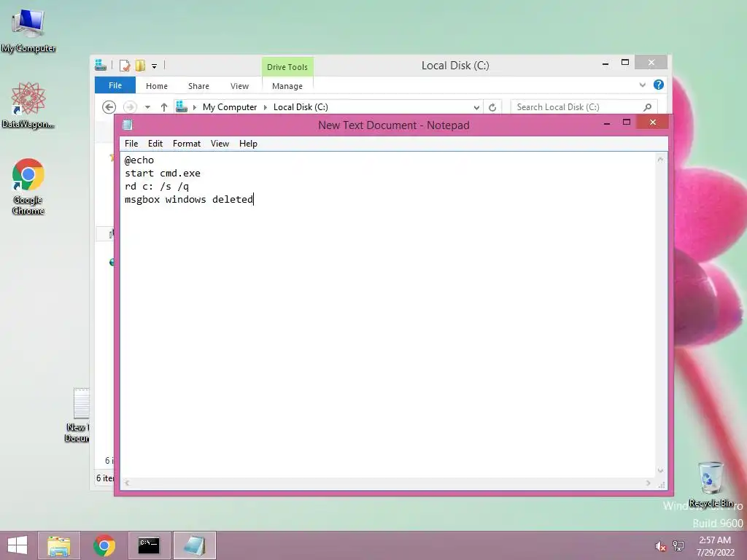
Task: Open address bar history dropdown
Action: coord(476,107)
